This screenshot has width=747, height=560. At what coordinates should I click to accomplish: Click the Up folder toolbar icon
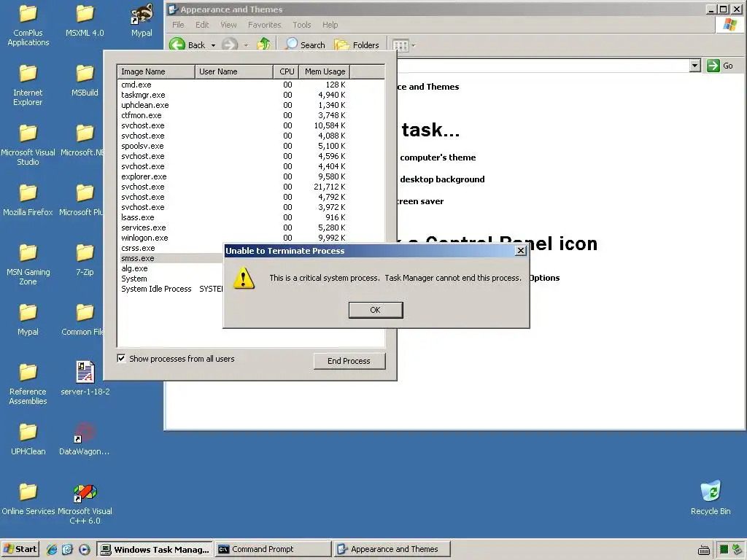click(263, 44)
